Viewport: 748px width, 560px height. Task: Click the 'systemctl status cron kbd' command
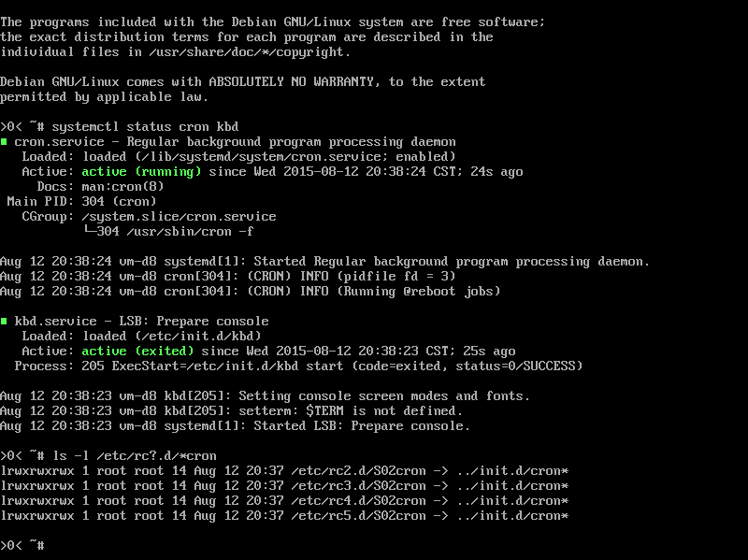pyautogui.click(x=145, y=127)
